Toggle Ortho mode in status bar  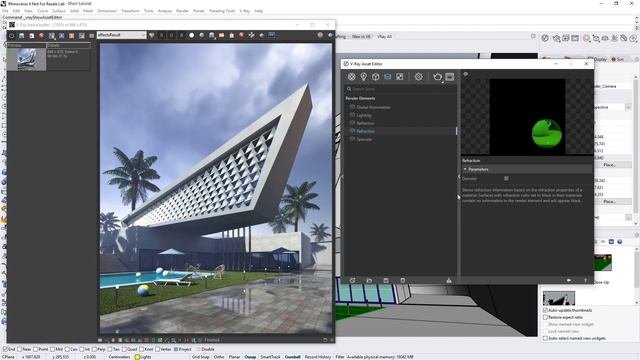[219, 357]
